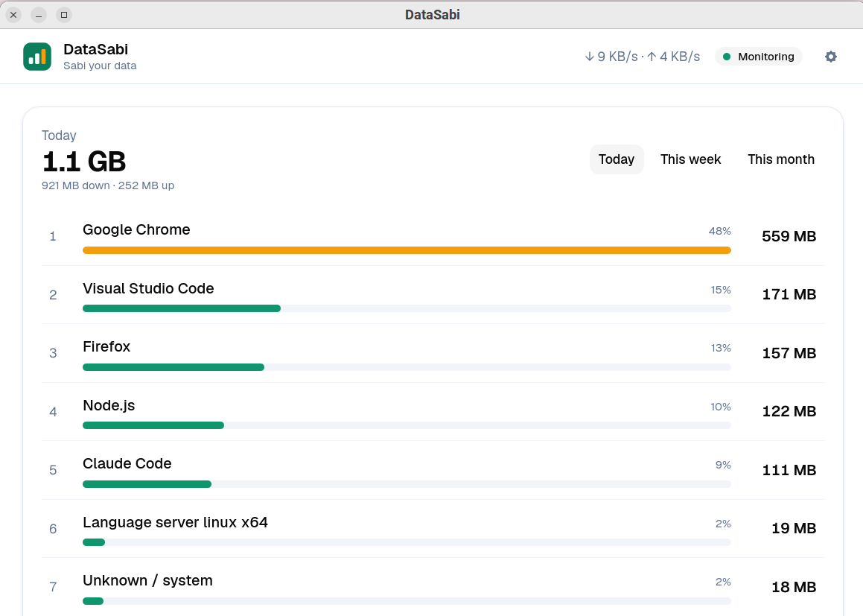The image size is (863, 616).
Task: Open settings via the gear icon
Action: (830, 57)
